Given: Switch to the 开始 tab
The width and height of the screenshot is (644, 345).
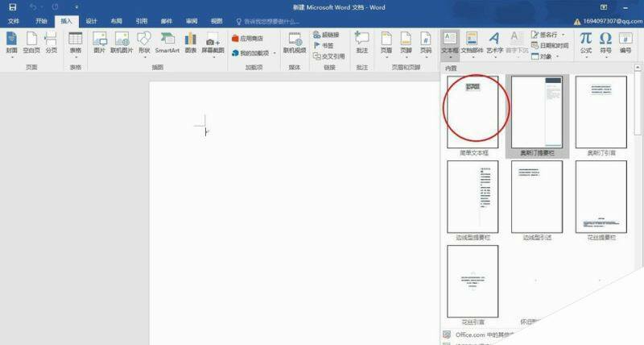Looking at the screenshot, I should (41, 21).
